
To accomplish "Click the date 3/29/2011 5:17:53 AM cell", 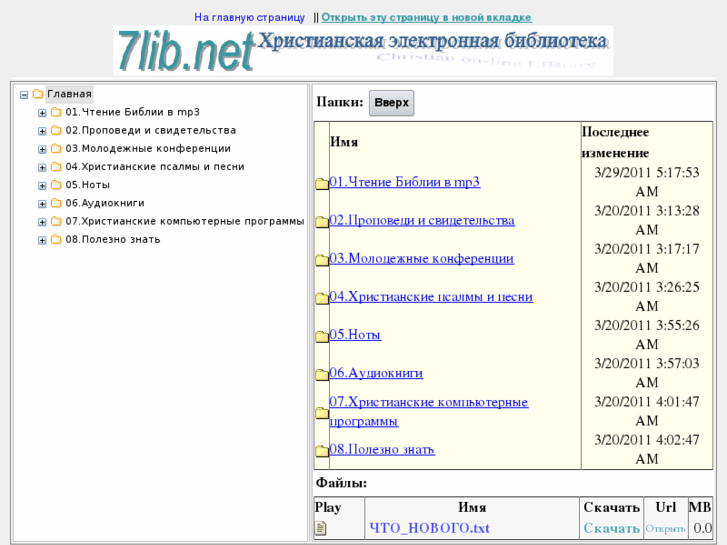I will [x=647, y=182].
